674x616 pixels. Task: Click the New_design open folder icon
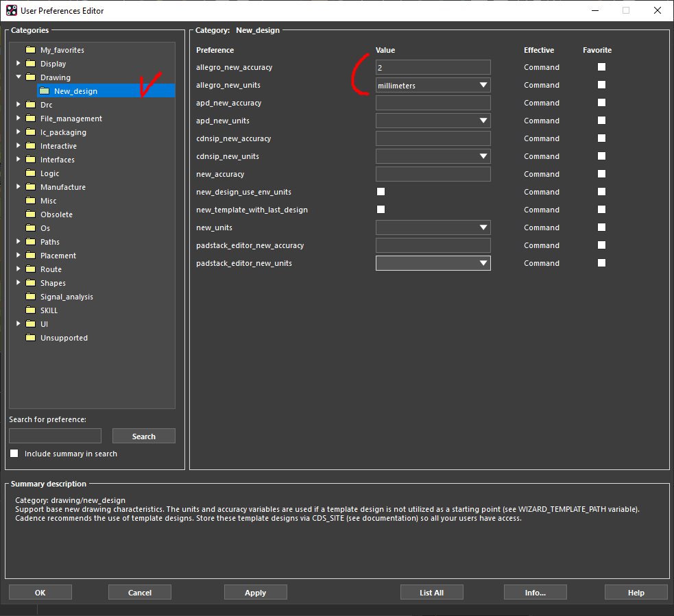(x=45, y=91)
